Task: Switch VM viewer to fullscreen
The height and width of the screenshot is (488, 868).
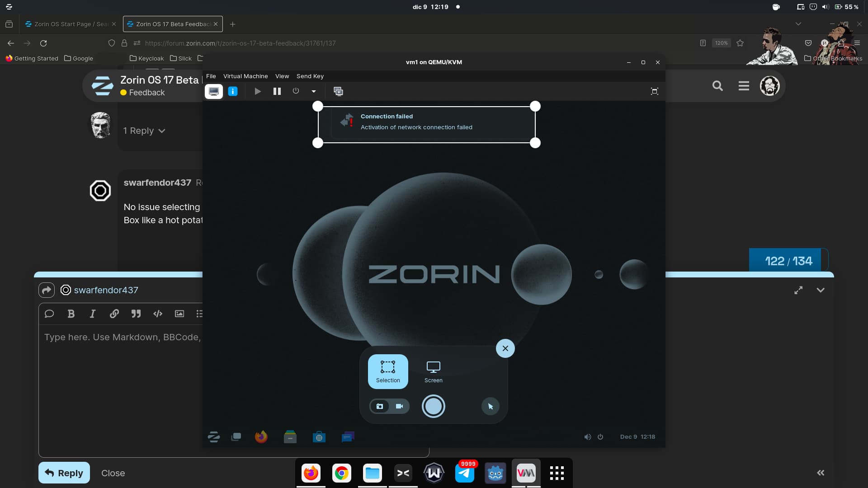Action: coord(654,91)
